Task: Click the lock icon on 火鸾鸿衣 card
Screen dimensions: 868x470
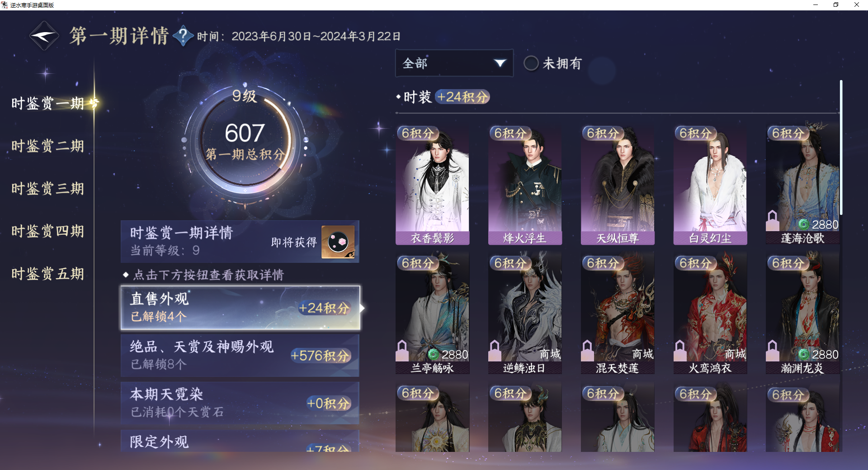Action: (680, 351)
